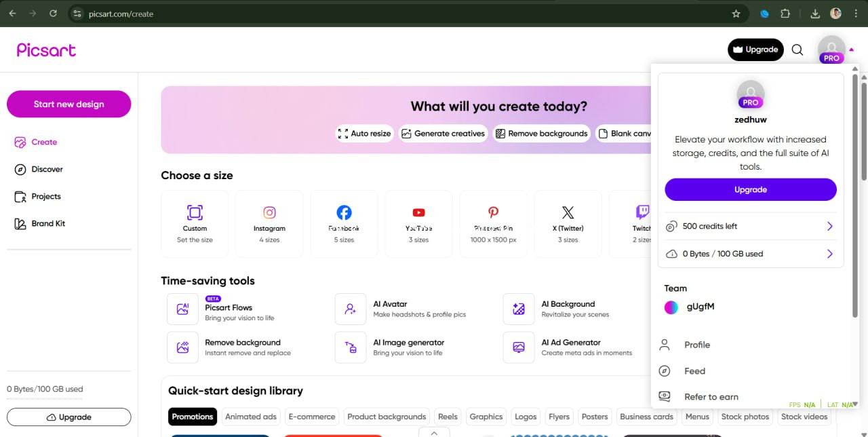This screenshot has width=868, height=437.
Task: Open the Custom size icon
Action: (x=195, y=213)
